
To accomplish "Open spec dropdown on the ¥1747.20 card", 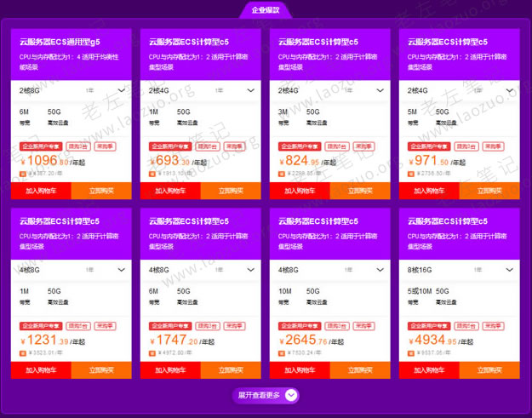I will click(202, 270).
